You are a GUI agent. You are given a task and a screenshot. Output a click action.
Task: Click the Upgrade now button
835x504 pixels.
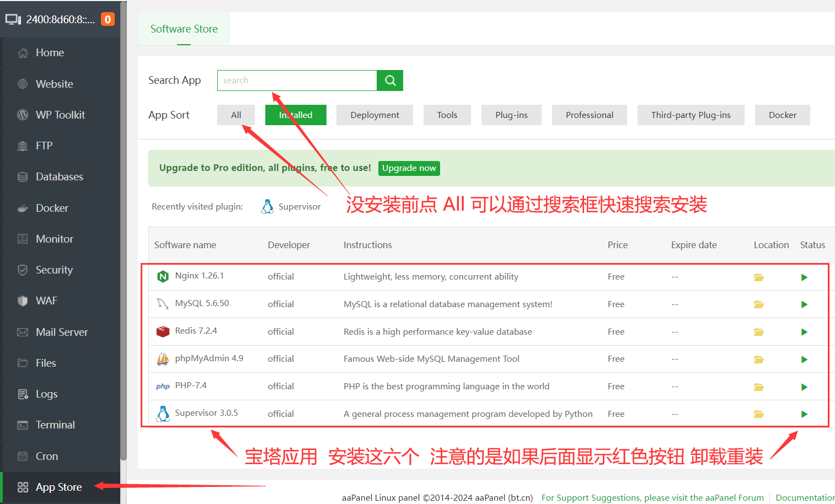pos(409,168)
